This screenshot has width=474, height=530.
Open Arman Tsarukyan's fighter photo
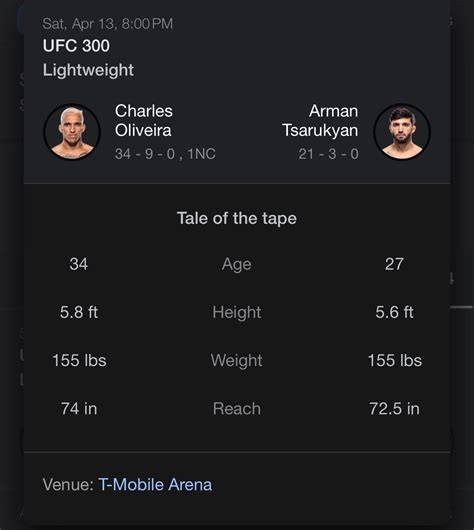[402, 131]
